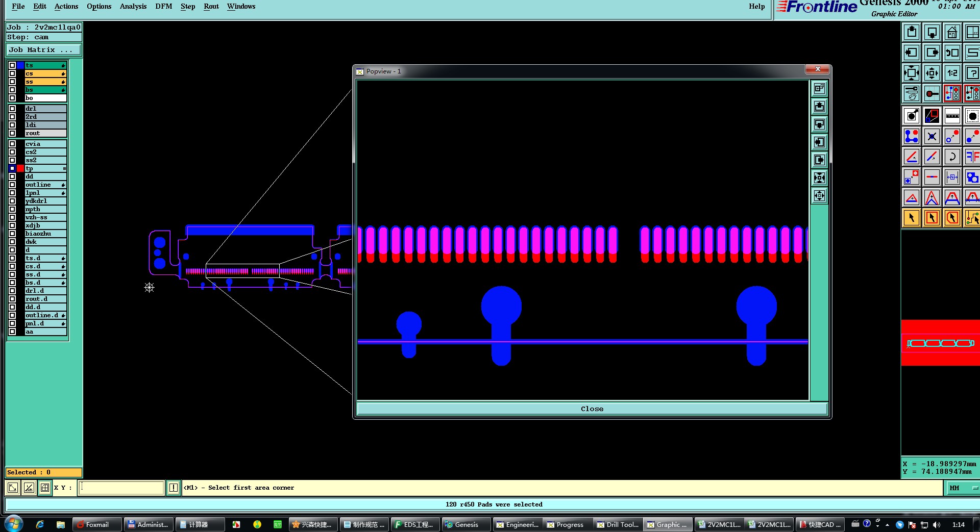Click the exclamation mark icon near coordinate field

point(174,488)
